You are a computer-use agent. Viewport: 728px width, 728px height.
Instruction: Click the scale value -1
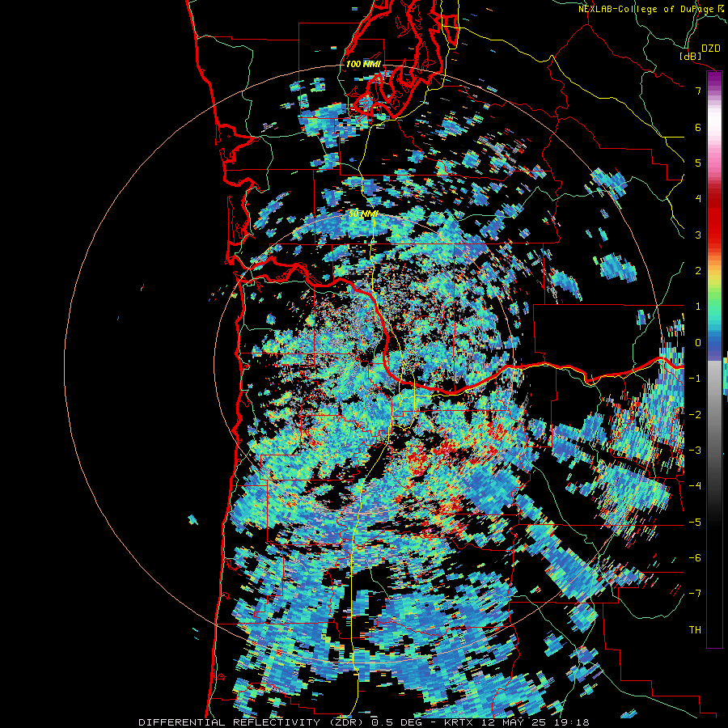695,379
